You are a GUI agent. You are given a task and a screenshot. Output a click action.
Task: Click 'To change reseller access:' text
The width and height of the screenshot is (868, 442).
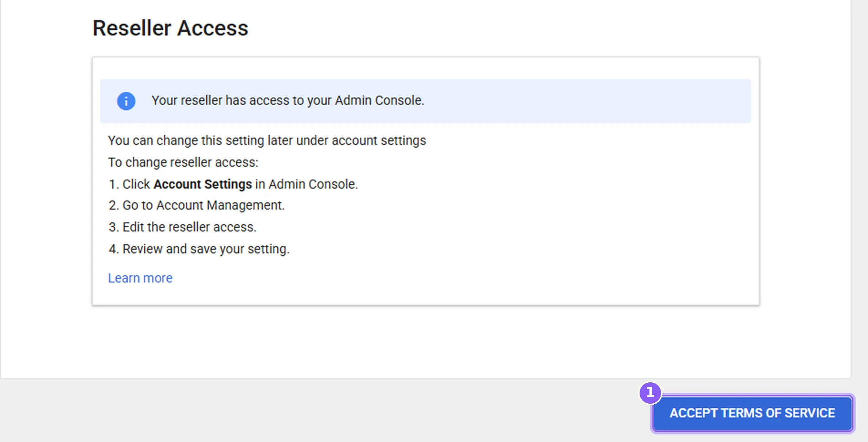[x=183, y=162]
